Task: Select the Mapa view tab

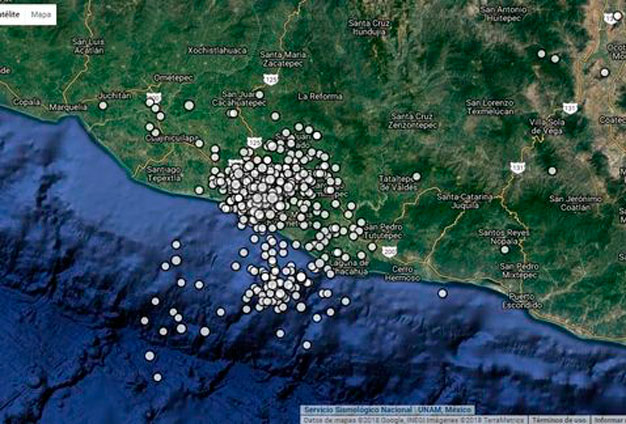Action: point(42,15)
